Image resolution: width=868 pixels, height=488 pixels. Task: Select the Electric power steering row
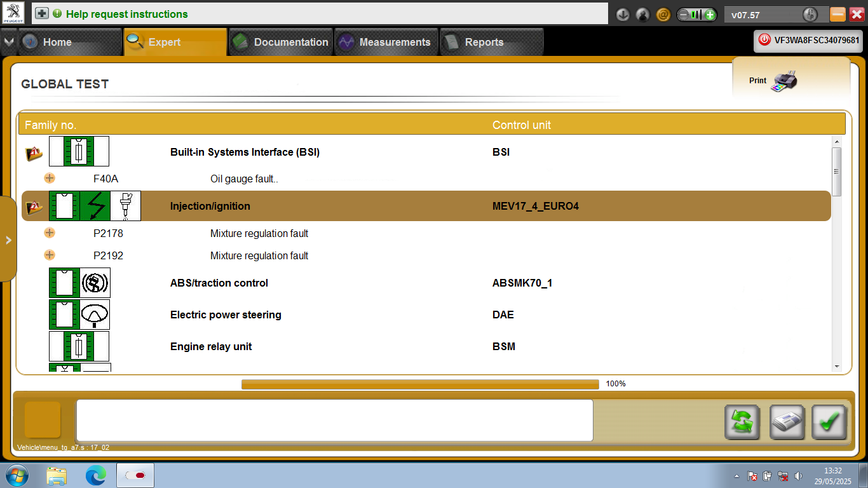(426, 315)
